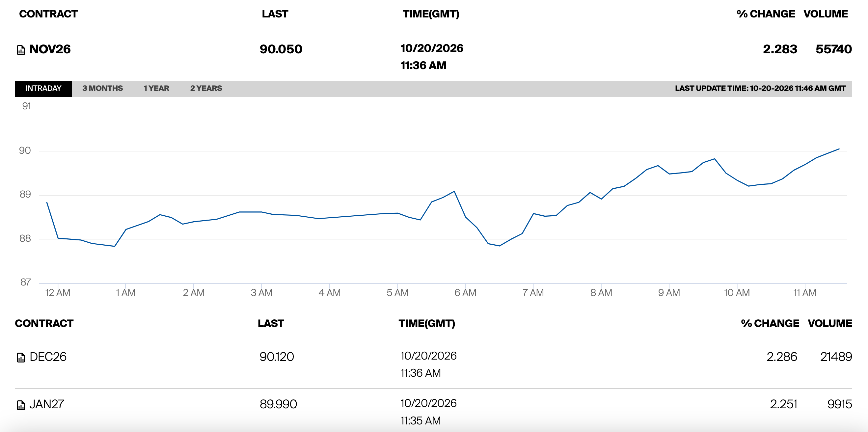This screenshot has width=868, height=432.
Task: Click the 90 price axis label
Action: click(25, 150)
